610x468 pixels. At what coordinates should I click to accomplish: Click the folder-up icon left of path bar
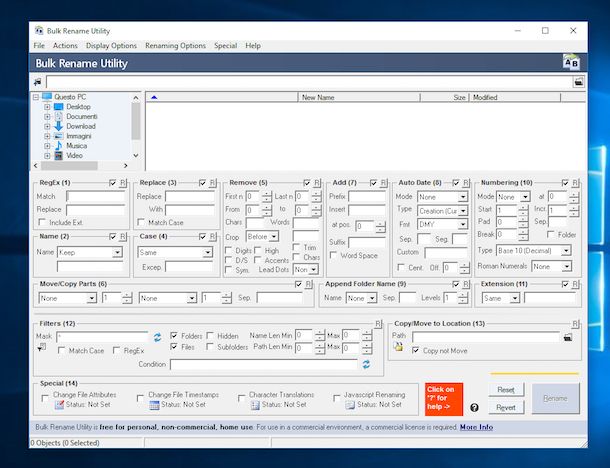point(37,82)
